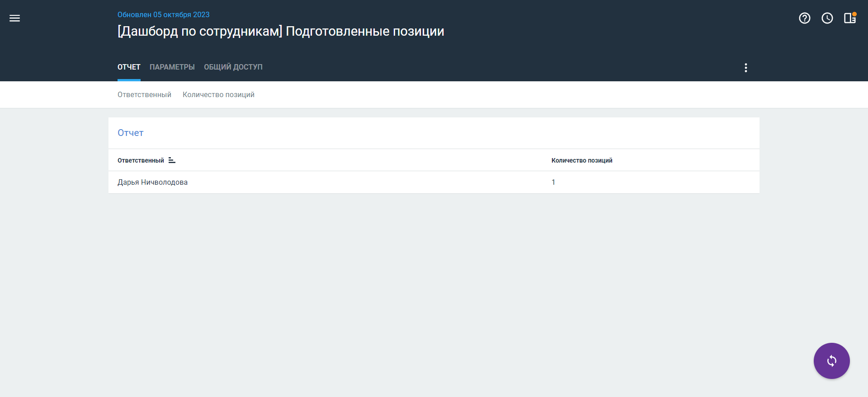Viewport: 868px width, 397px height.
Task: Open the three-dot more options menu
Action: pos(746,68)
